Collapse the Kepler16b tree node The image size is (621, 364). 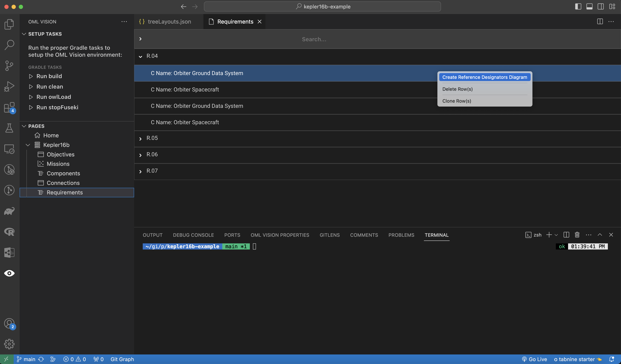(x=28, y=145)
